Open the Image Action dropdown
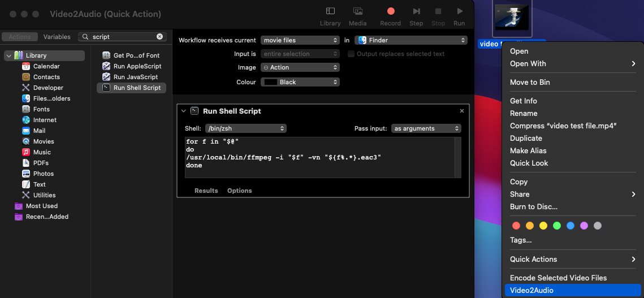Screen dimensions: 644x298 click(300, 67)
